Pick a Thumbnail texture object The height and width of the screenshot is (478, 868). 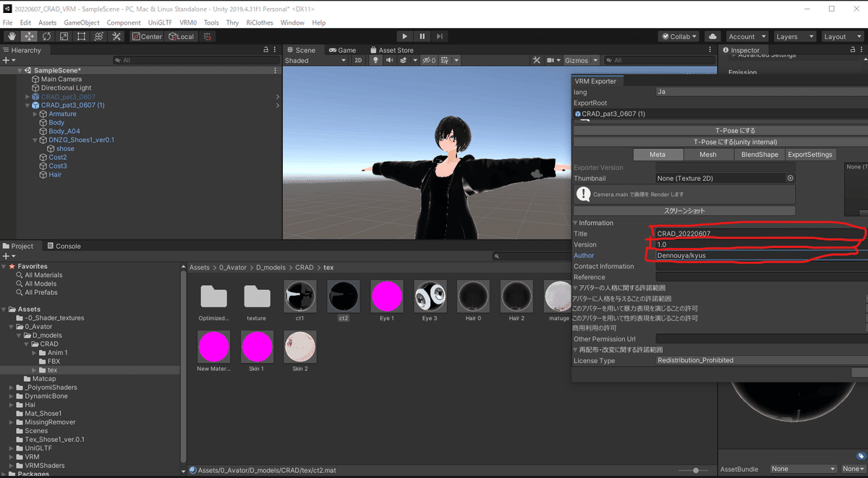(x=790, y=178)
